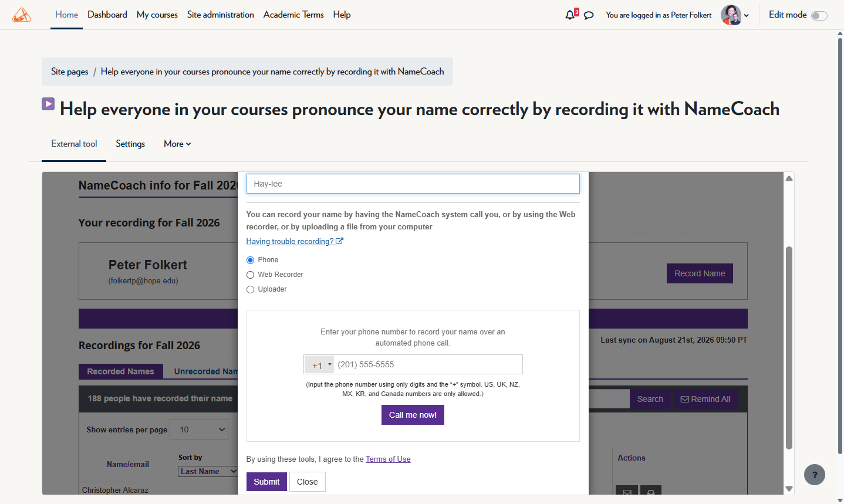This screenshot has width=844, height=504.
Task: Go to Home in top navigation
Action: (66, 15)
